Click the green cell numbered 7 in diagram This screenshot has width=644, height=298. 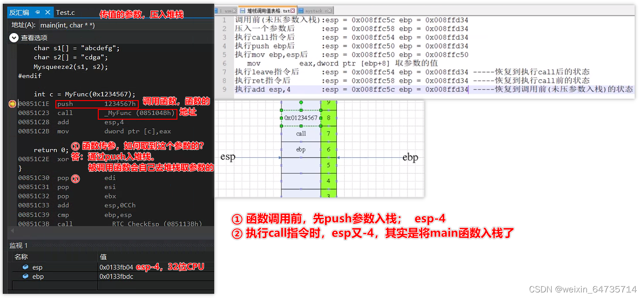pyautogui.click(x=328, y=134)
